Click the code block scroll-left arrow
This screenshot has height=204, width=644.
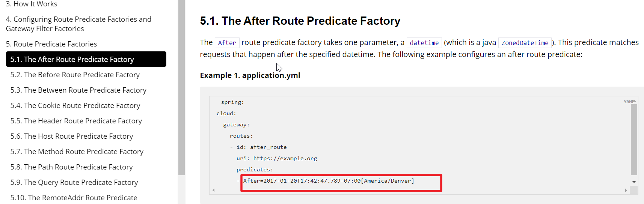(214, 190)
